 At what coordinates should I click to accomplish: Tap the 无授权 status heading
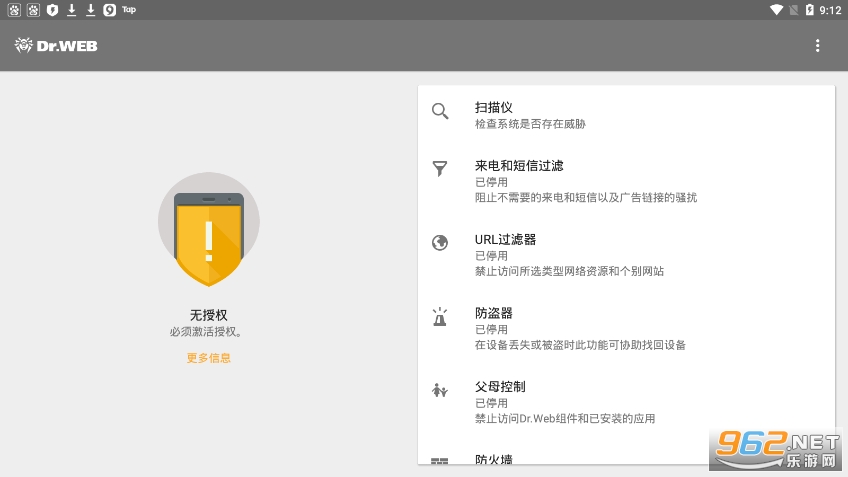[x=209, y=315]
